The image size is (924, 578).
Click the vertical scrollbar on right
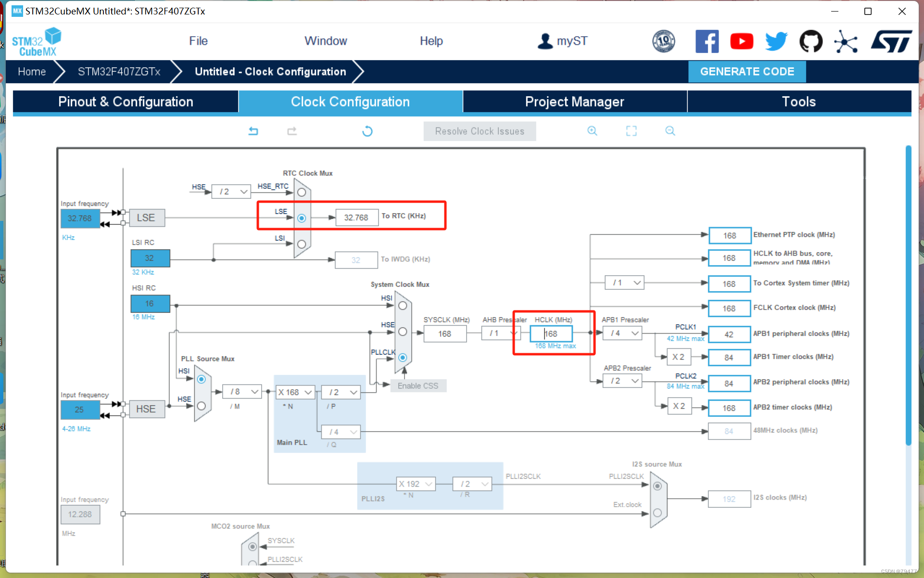pos(908,295)
